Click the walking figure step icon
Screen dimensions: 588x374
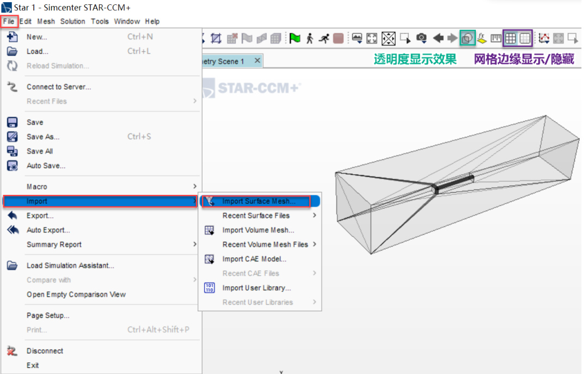(x=310, y=38)
